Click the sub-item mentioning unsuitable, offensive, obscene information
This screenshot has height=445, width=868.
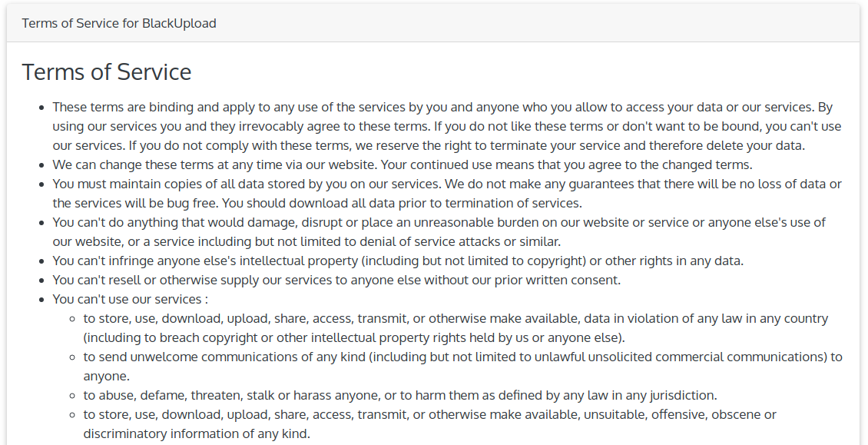[x=429, y=423]
